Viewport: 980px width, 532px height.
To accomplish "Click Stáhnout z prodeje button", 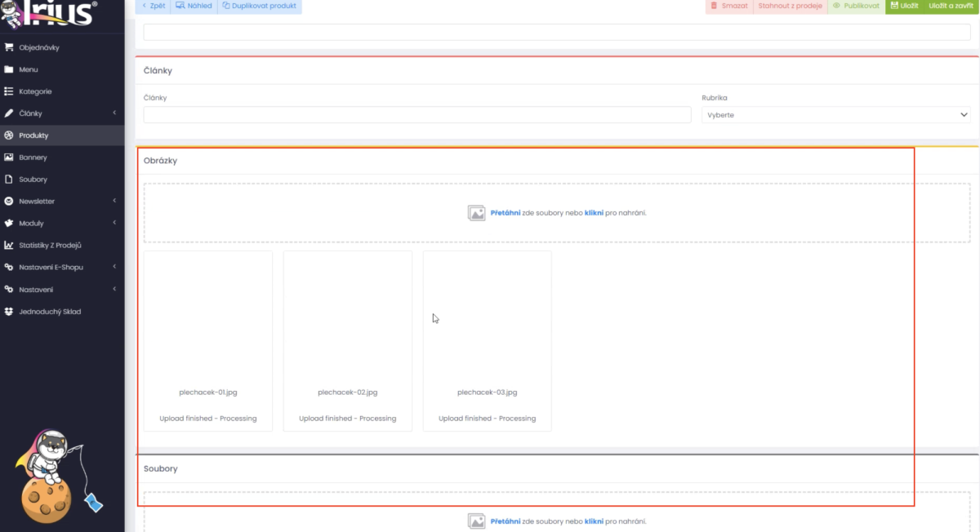I will pyautogui.click(x=790, y=6).
